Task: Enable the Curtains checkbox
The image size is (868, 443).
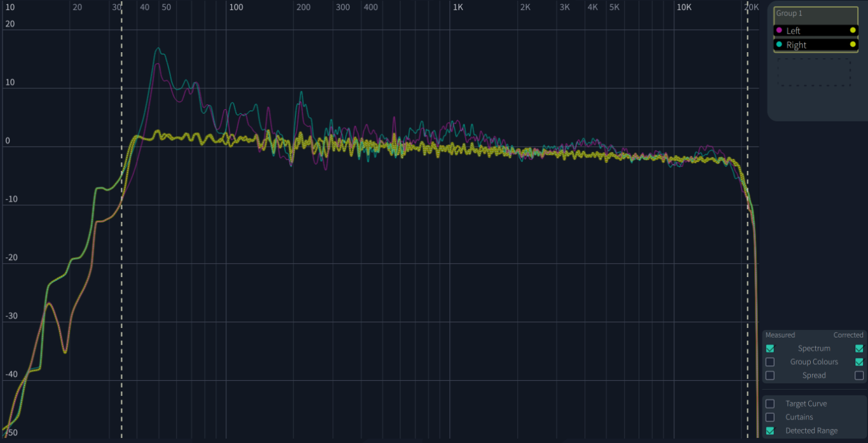Action: pos(770,417)
